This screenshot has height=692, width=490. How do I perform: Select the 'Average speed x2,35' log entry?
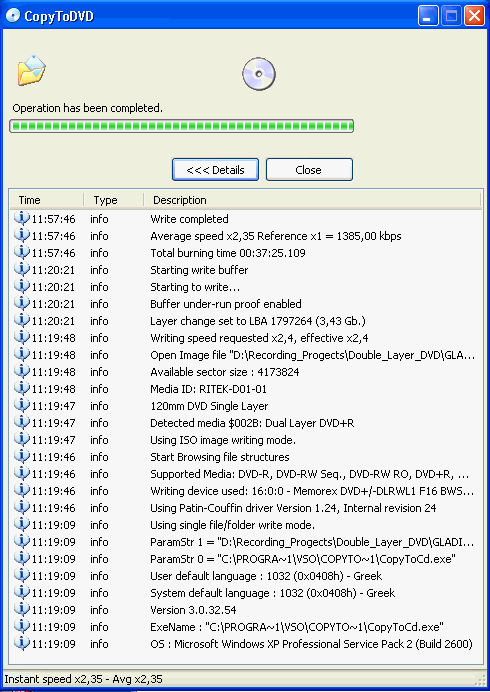tap(245, 236)
